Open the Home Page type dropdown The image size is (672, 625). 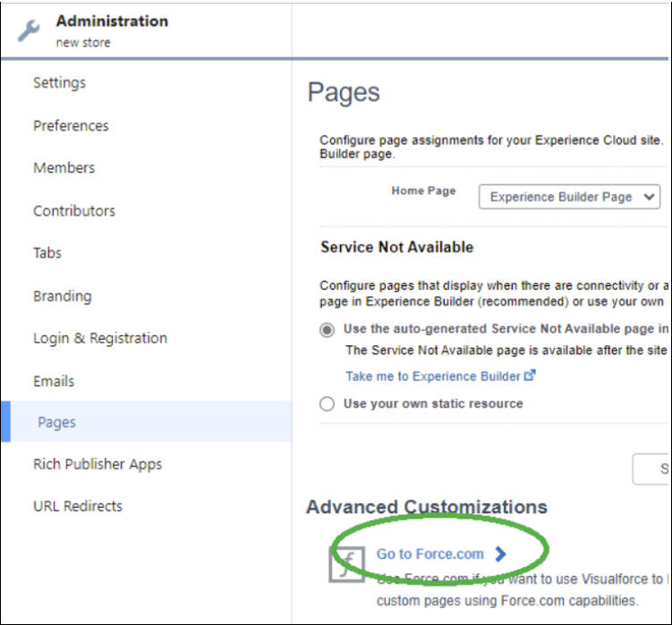point(569,197)
